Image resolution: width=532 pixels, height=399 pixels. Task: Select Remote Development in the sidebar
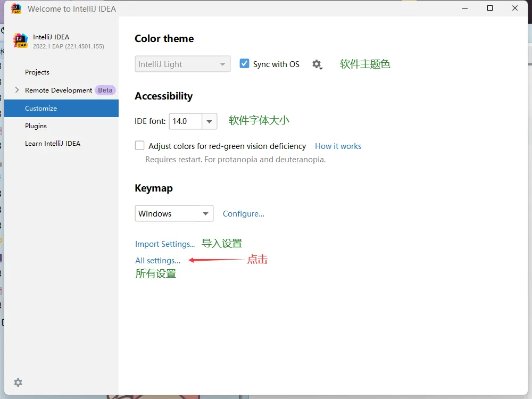59,90
